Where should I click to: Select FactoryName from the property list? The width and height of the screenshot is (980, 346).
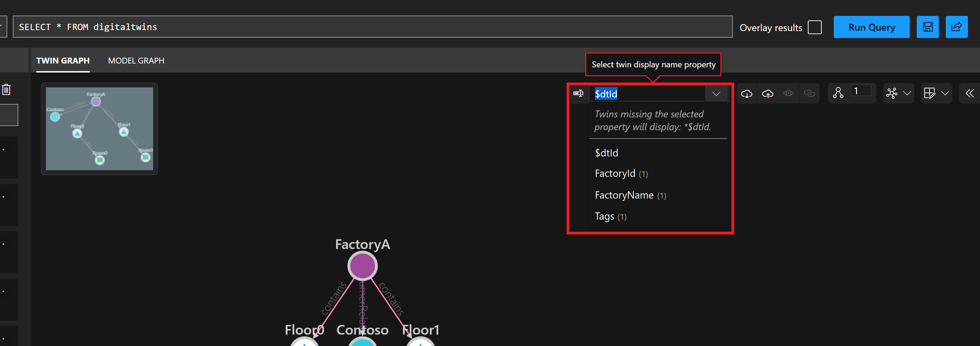[624, 195]
